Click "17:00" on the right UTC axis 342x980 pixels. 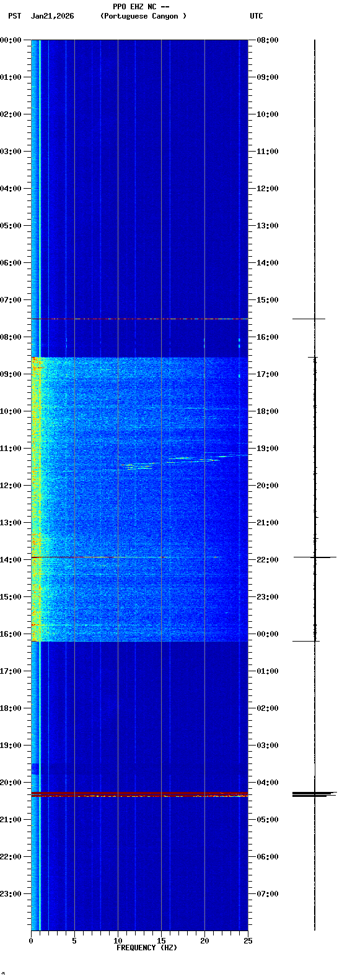tap(268, 374)
